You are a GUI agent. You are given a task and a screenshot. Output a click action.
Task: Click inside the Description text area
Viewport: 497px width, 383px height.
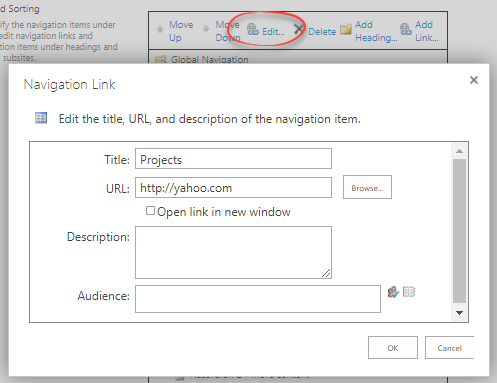coord(233,252)
